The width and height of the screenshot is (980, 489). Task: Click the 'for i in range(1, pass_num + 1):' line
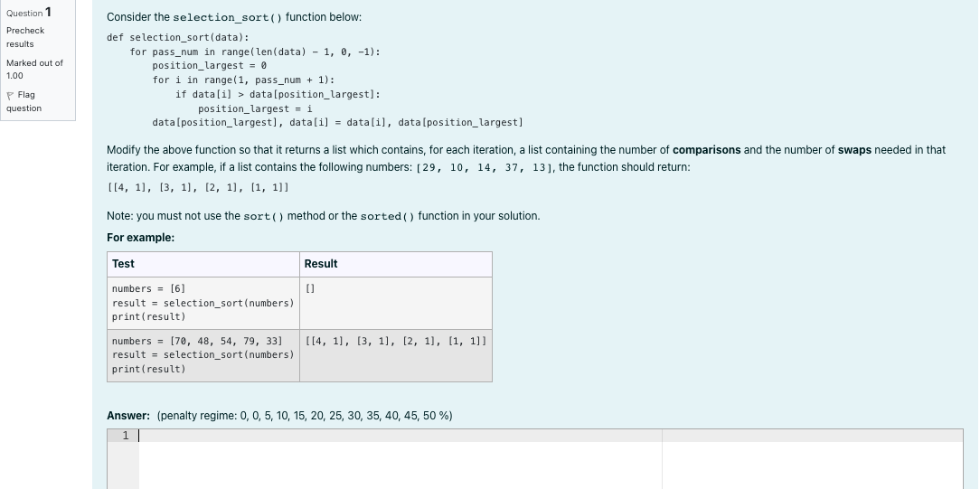point(244,80)
